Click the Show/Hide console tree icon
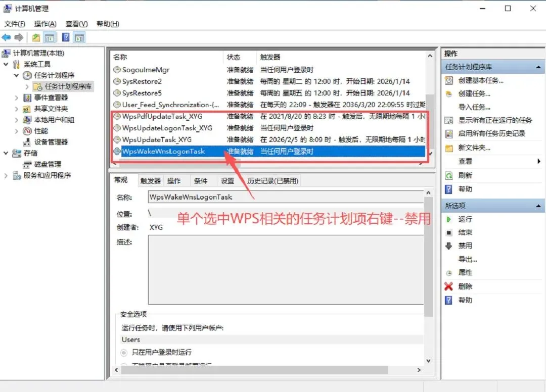 [x=50, y=37]
